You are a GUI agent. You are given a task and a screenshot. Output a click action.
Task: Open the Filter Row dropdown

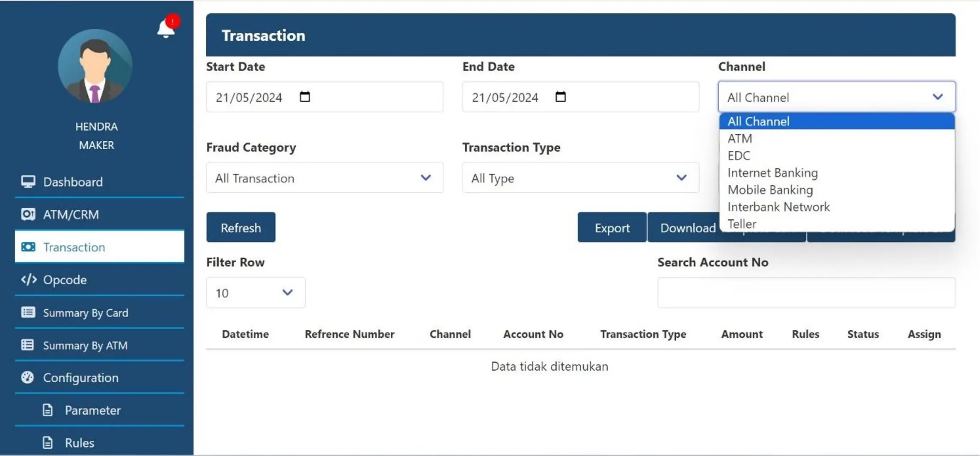pyautogui.click(x=255, y=293)
